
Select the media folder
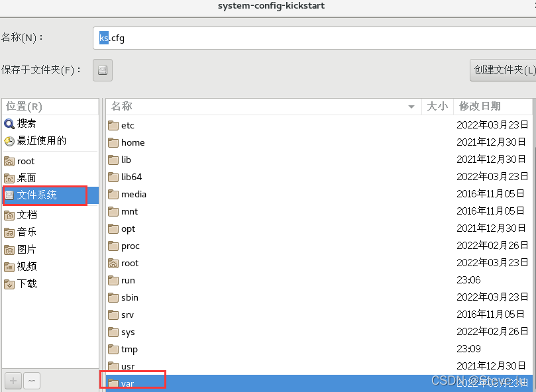319,194
